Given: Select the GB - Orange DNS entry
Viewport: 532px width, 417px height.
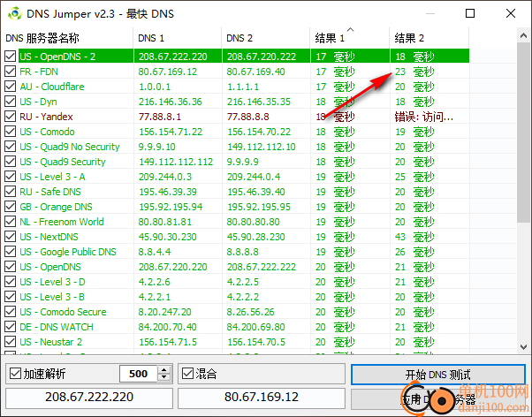Looking at the screenshot, I should (56, 207).
